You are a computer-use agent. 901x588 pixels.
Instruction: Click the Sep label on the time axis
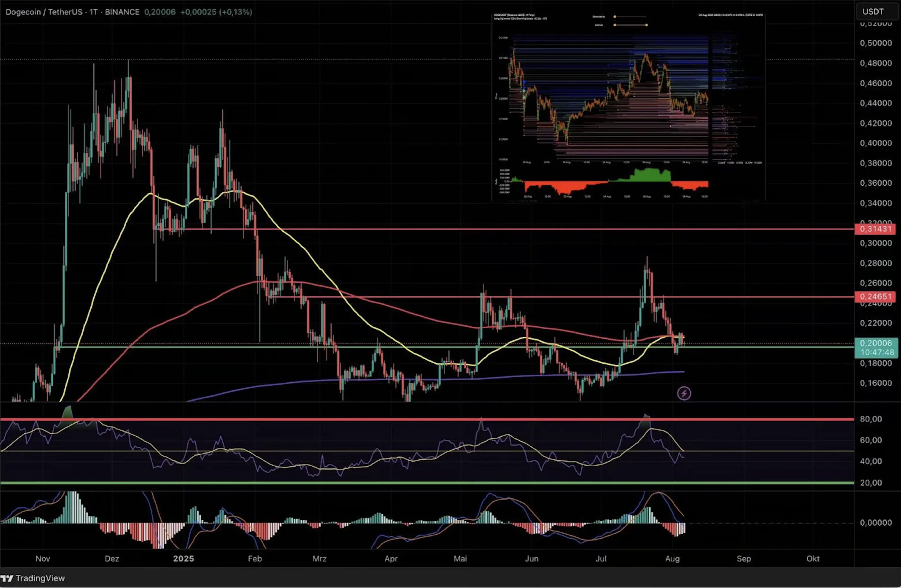pyautogui.click(x=744, y=558)
